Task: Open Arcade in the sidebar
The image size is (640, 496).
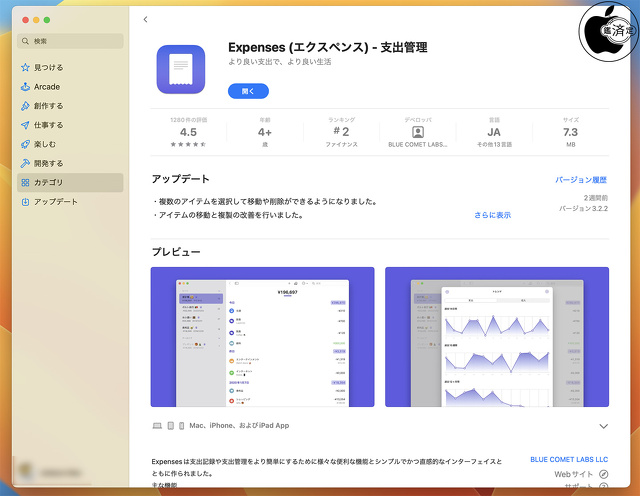Action: tap(70, 87)
